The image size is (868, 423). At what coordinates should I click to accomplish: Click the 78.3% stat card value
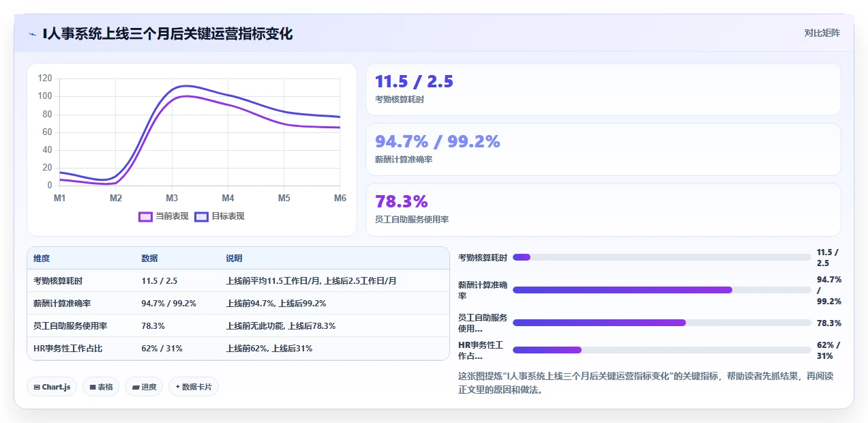[x=402, y=201]
